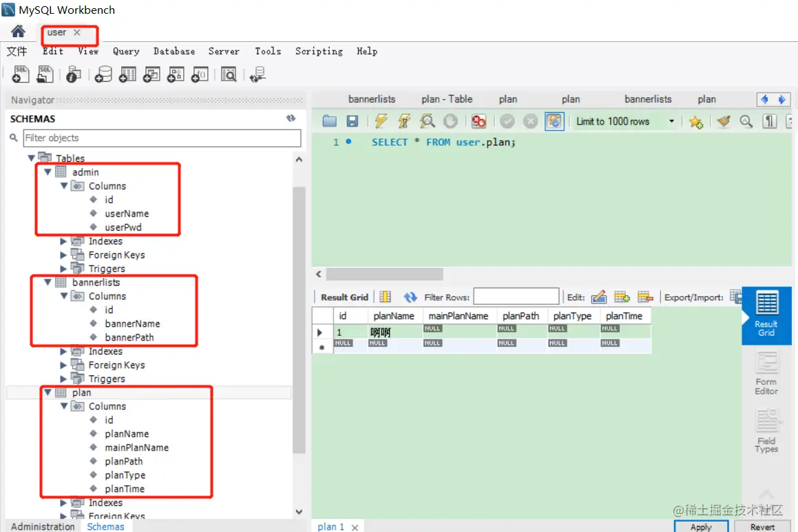The height and width of the screenshot is (532, 798).
Task: Collapse the admin table node
Action: coord(48,172)
